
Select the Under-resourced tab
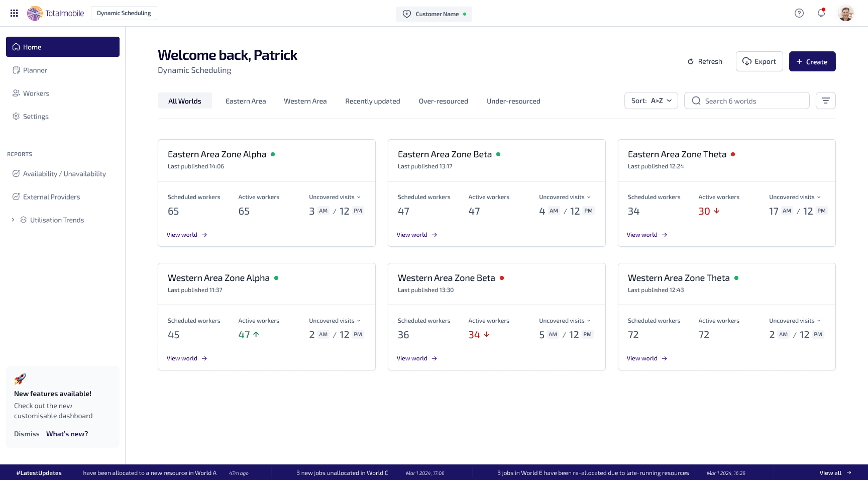[513, 102]
